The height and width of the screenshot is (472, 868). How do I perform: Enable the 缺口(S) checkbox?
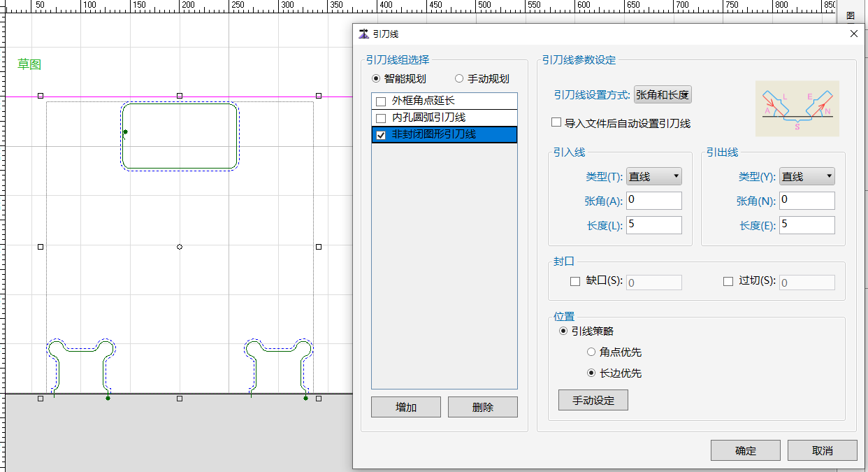[x=575, y=281]
